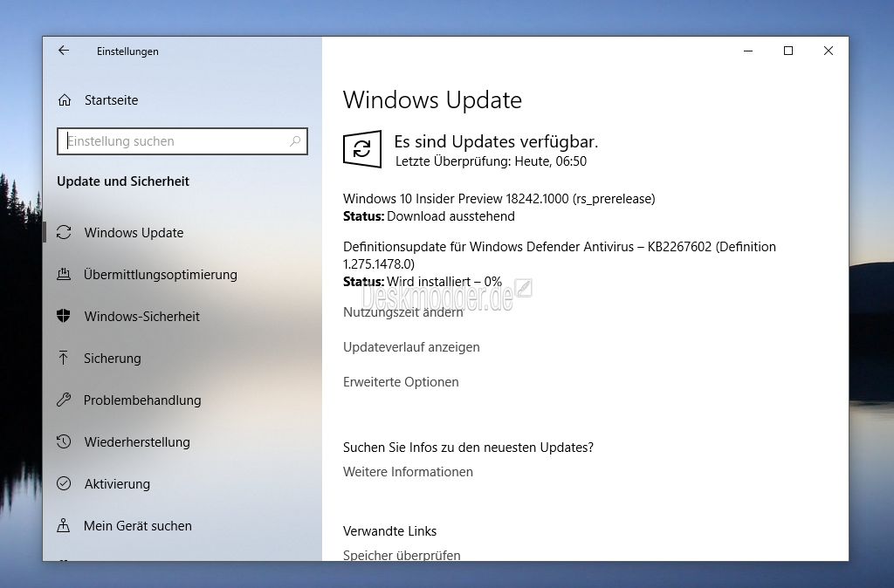Click 'Letzte Überprüfung: Heute, 06:50' text
The image size is (894, 588).
491,161
